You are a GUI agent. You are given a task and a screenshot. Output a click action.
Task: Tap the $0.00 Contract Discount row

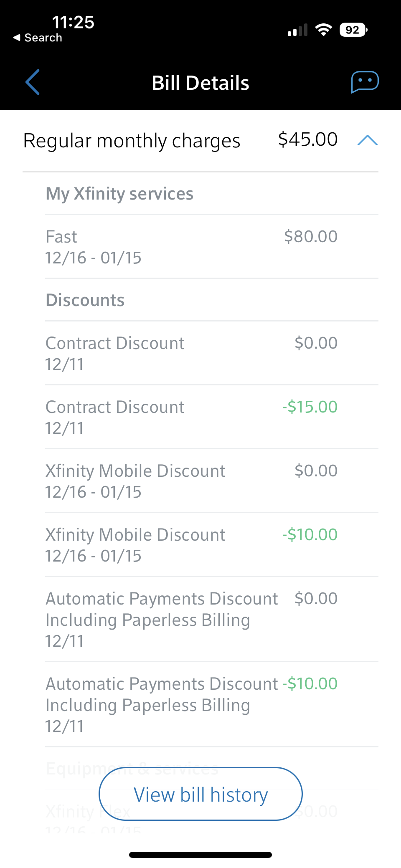coord(191,353)
